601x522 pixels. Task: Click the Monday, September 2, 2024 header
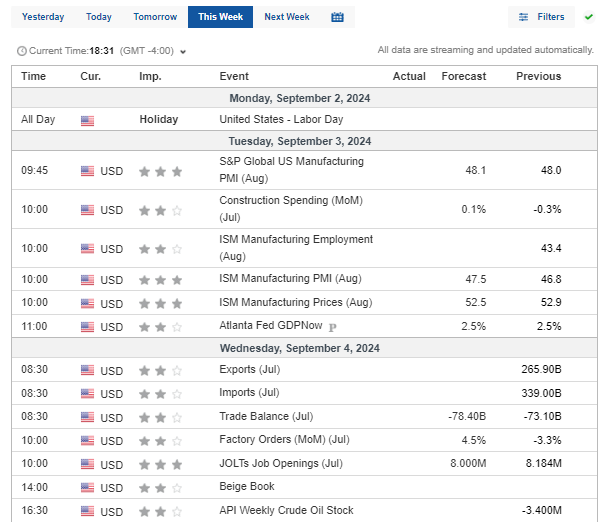300,98
